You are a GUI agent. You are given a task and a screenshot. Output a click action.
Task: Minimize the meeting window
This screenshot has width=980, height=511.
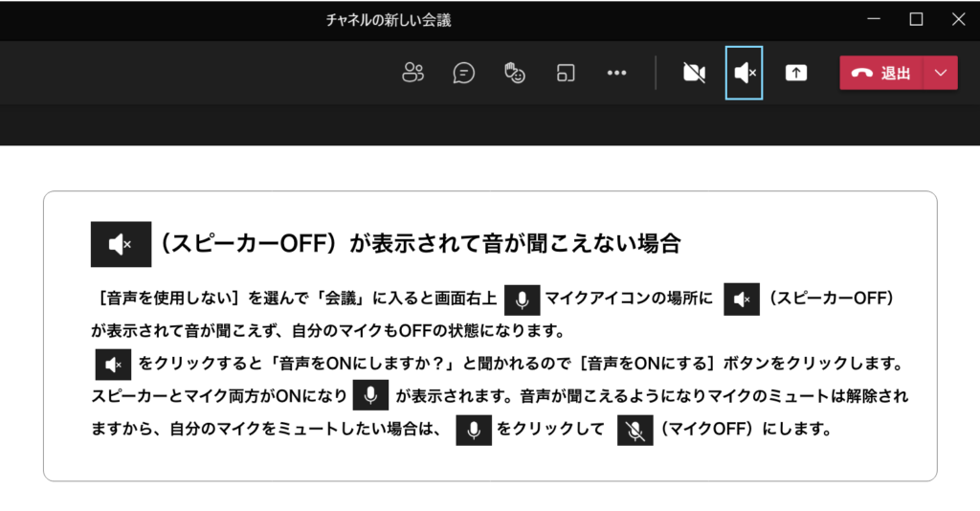pos(874,19)
